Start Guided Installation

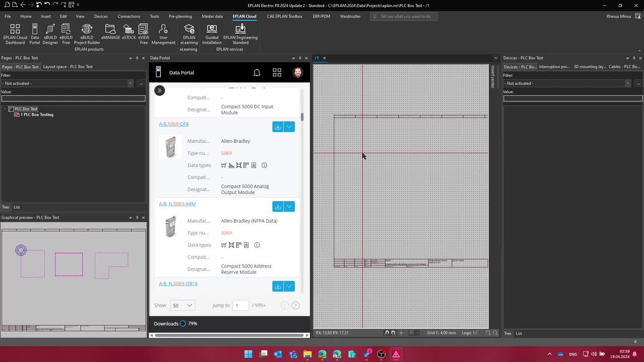[x=212, y=34]
